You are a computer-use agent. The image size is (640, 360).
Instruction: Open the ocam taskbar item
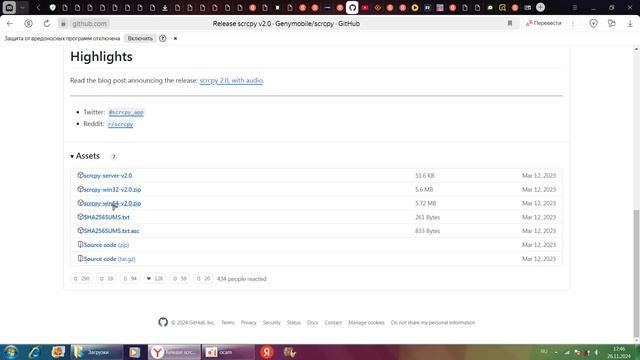pyautogui.click(x=228, y=352)
